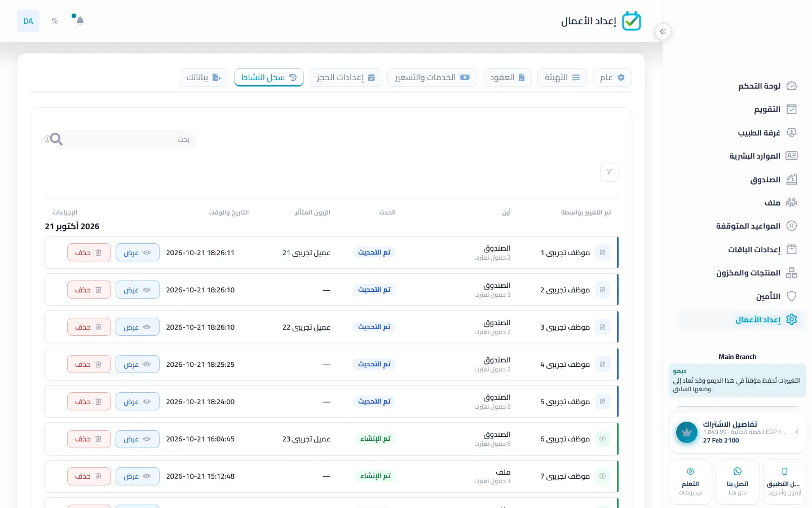Collapse the sidebar with double-chevron button
The width and height of the screenshot is (812, 508).
point(663,32)
